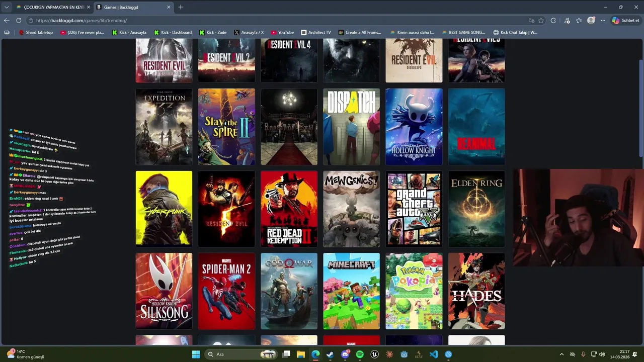Open the media control icon
Viewport: 644px width, 362px height.
[x=567, y=21]
